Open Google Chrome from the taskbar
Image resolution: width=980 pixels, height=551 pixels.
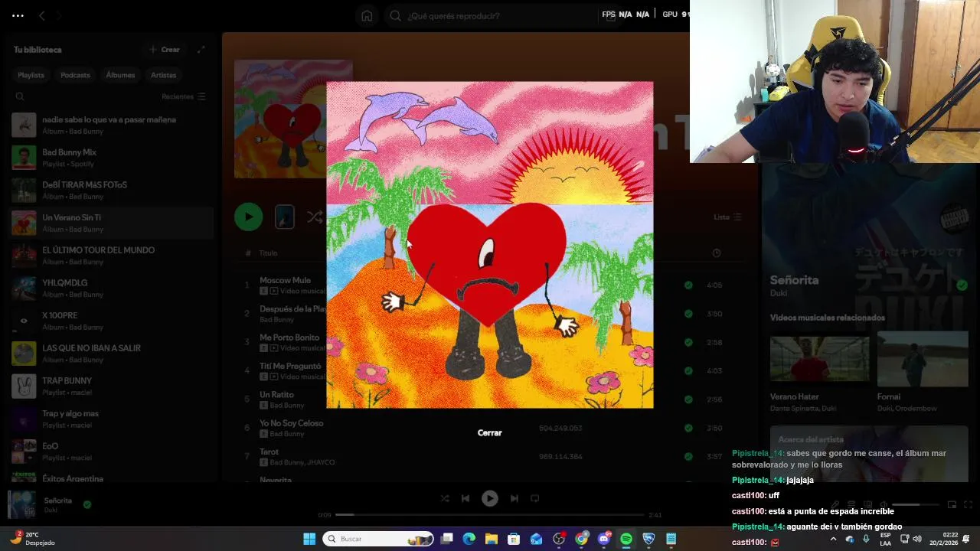click(582, 539)
